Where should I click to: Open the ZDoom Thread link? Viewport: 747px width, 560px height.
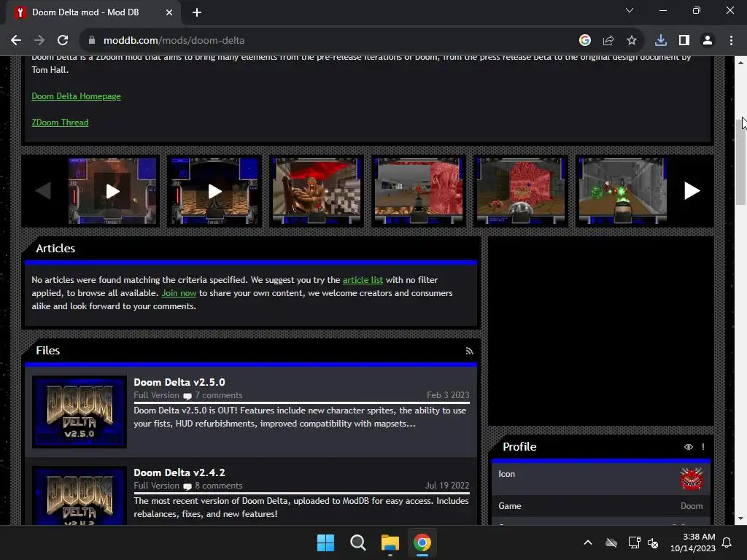(60, 122)
